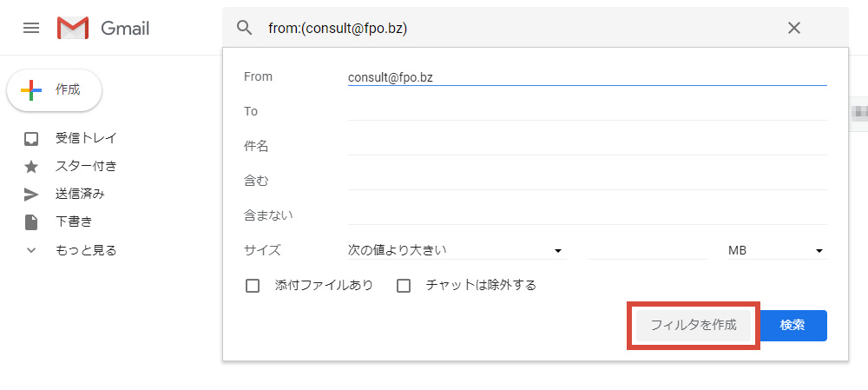
Task: Clear search with the X icon
Action: click(x=794, y=28)
